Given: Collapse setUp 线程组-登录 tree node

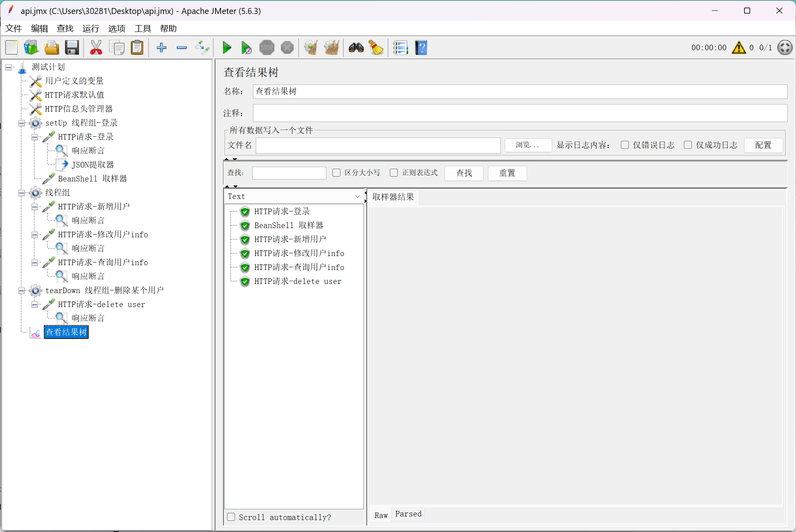Looking at the screenshot, I should [x=22, y=123].
